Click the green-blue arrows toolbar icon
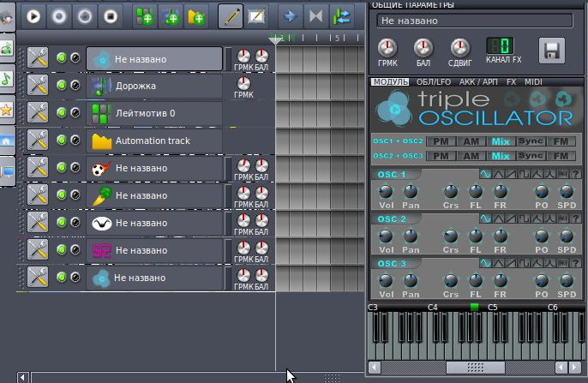 point(342,16)
